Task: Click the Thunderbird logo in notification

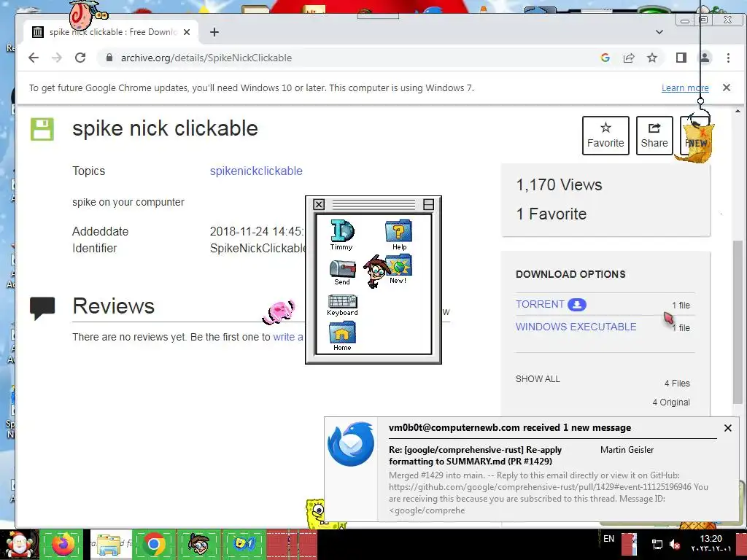Action: coord(351,444)
